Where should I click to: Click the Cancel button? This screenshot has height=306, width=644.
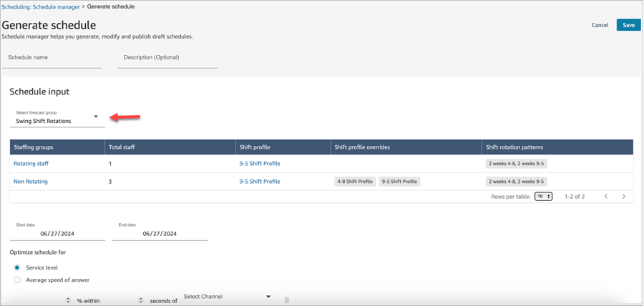[x=600, y=25]
